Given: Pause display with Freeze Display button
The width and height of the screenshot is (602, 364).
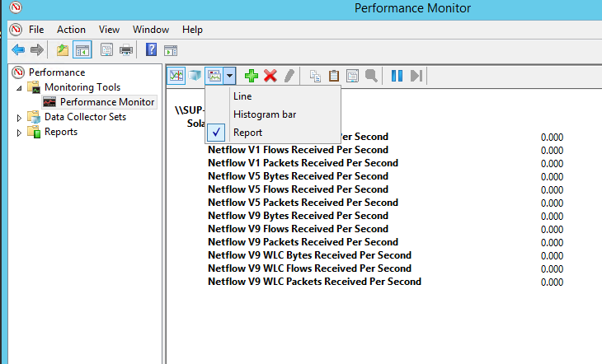Looking at the screenshot, I should tap(397, 76).
